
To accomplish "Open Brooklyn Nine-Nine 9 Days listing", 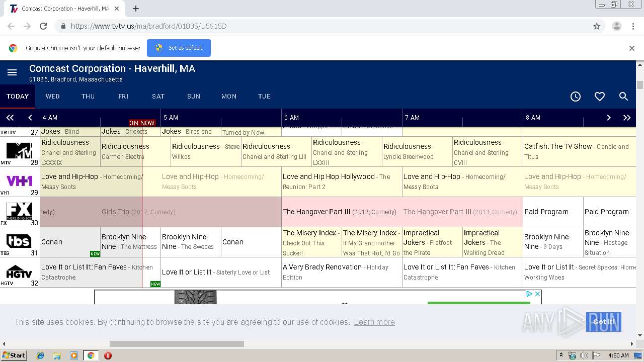I will coord(553,242).
